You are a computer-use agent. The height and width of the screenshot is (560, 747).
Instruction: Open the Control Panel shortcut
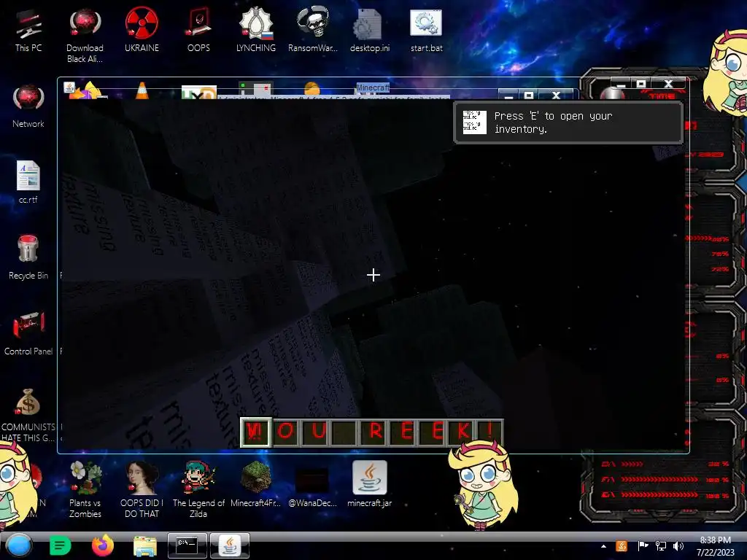28,333
